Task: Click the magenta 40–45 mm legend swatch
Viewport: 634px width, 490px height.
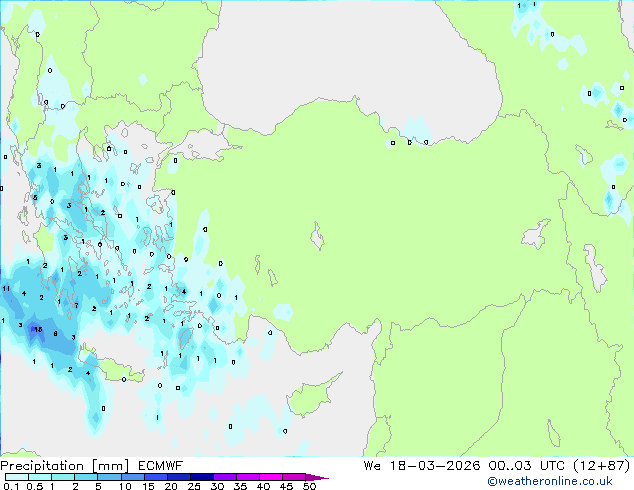Action: pos(271,477)
